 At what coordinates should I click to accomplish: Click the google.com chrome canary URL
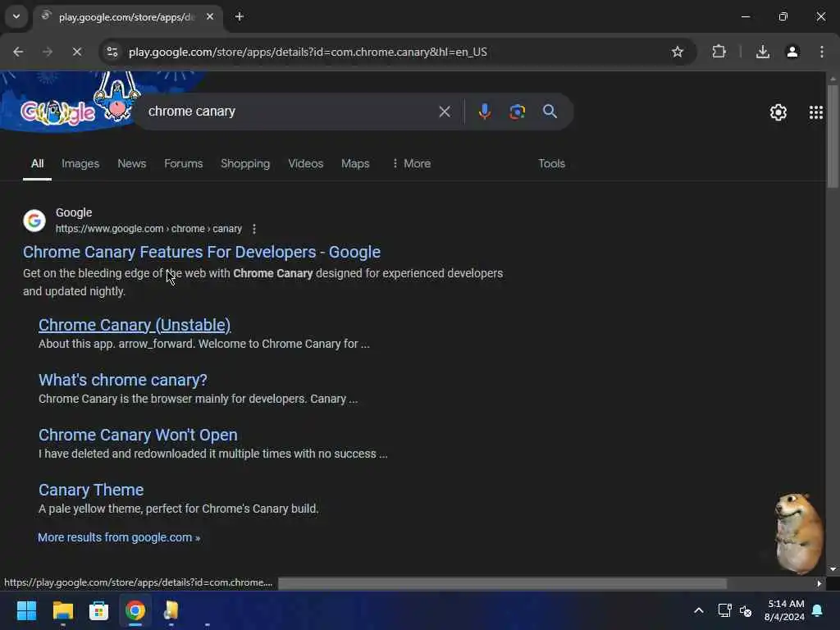(148, 229)
